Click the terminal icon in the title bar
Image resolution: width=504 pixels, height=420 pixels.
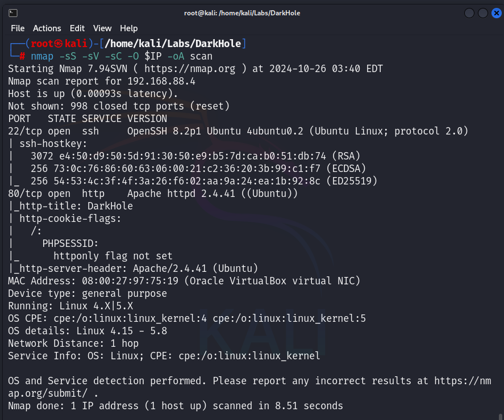click(13, 13)
